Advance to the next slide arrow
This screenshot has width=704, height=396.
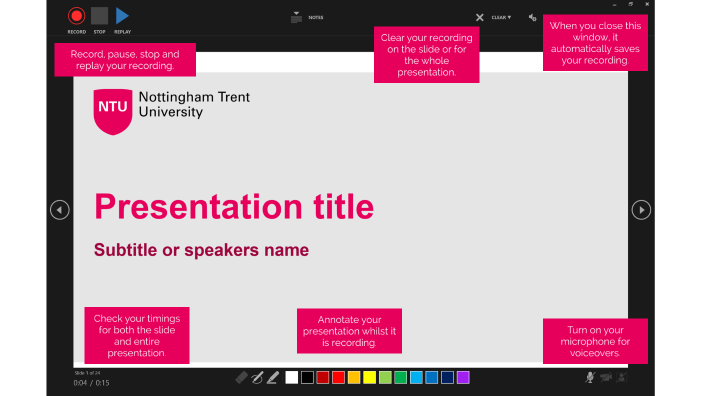point(641,210)
